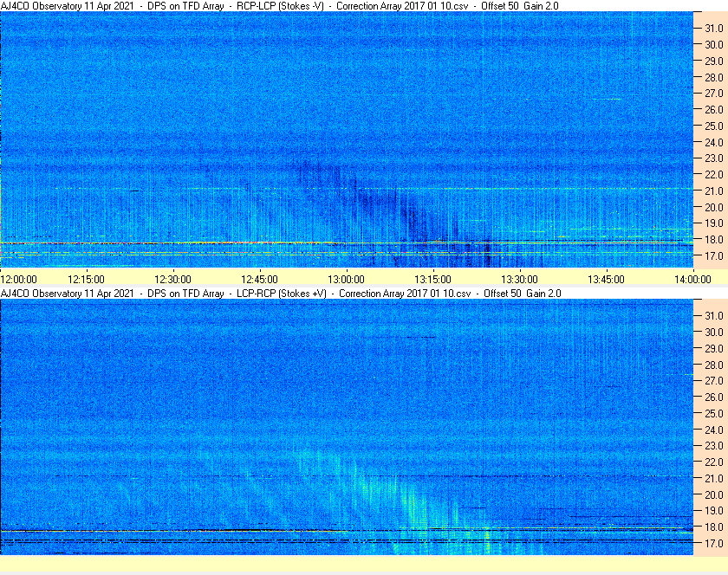Viewport: 728px width, 575px height.
Task: Click the 18.0 label on the Stokes -V chart
Action: (x=714, y=240)
